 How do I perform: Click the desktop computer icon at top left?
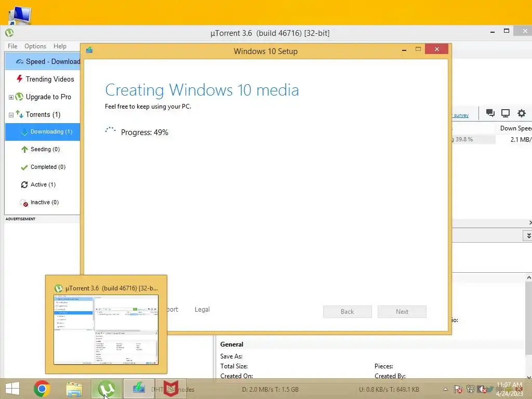coord(20,15)
